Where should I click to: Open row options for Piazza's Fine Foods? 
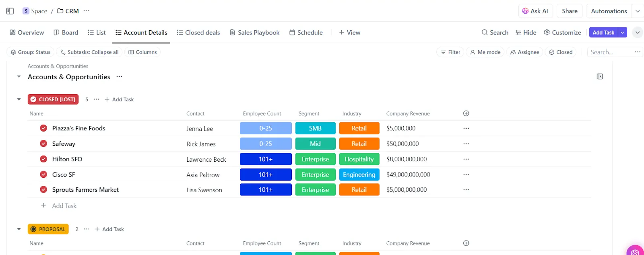click(466, 128)
